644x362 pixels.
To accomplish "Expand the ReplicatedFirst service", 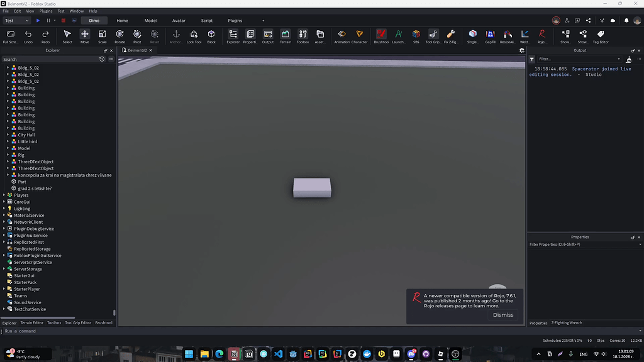I will 4,242.
